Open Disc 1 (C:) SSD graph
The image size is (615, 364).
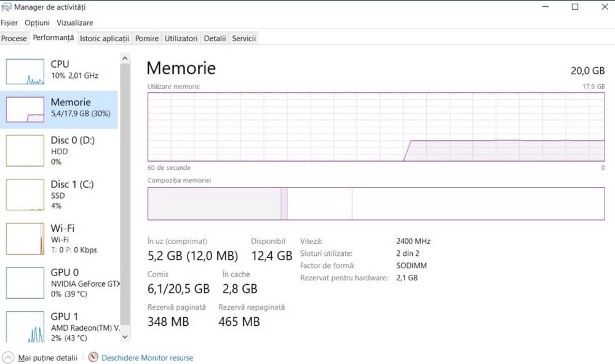click(25, 194)
